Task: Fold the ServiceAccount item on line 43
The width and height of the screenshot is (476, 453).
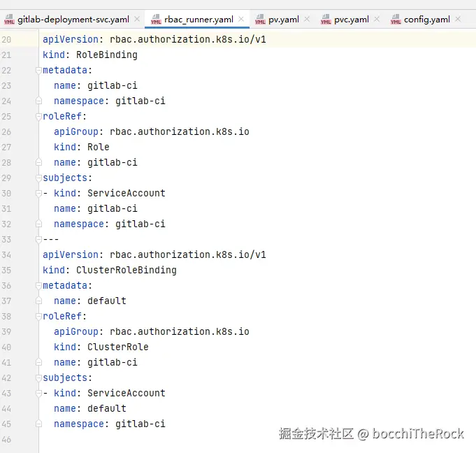Action: pyautogui.click(x=38, y=394)
